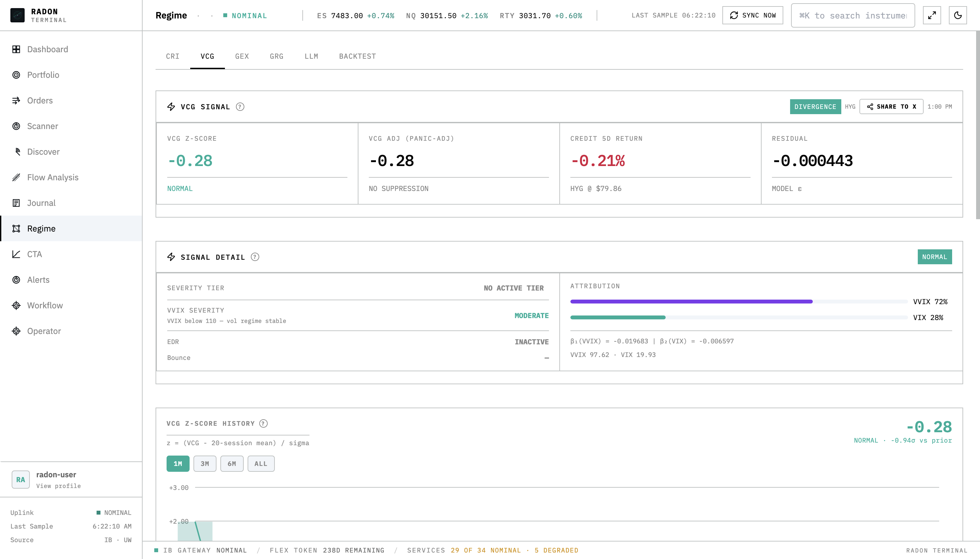Click MODERATE VVIX severity label

pyautogui.click(x=531, y=315)
